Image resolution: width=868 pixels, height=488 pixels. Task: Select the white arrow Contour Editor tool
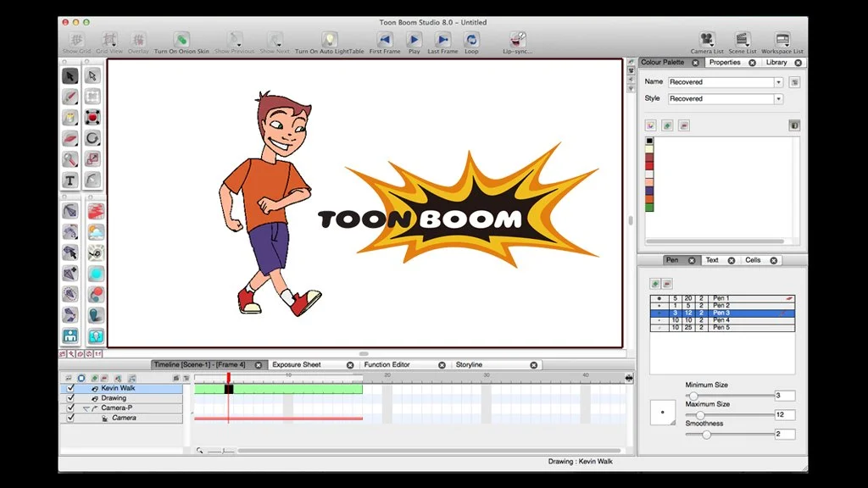[x=92, y=75]
